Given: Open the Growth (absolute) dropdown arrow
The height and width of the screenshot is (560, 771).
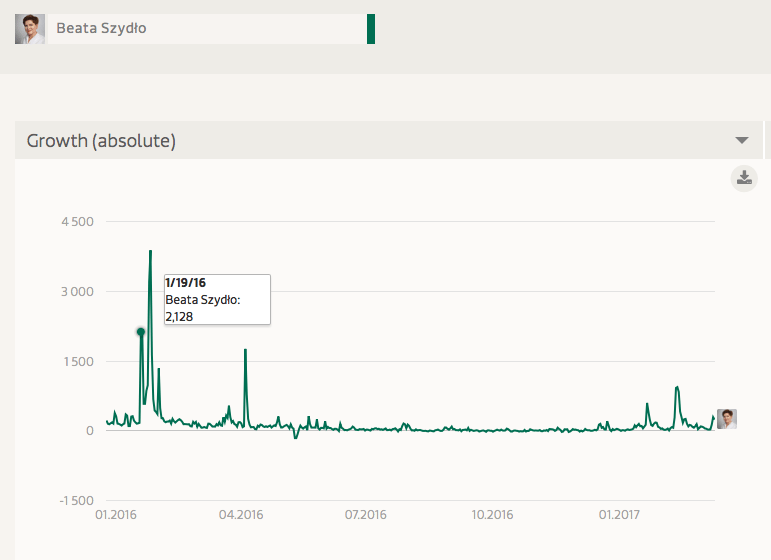Looking at the screenshot, I should [x=742, y=141].
